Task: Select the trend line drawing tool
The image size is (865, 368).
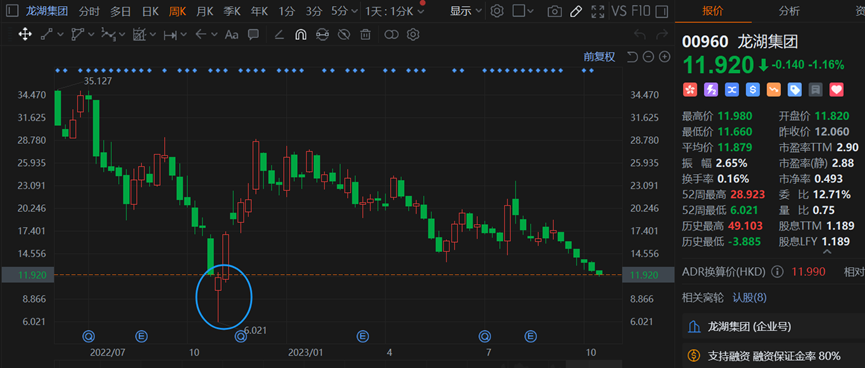Action: tap(47, 35)
